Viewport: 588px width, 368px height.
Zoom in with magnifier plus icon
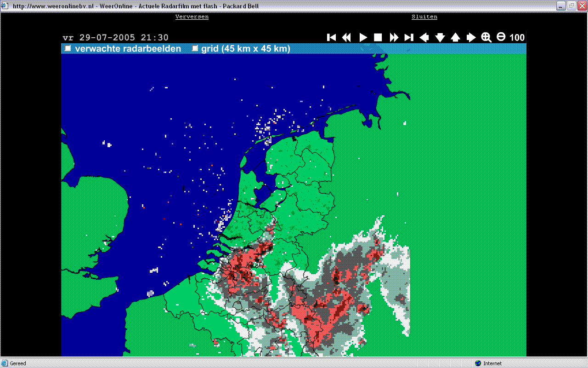click(486, 38)
